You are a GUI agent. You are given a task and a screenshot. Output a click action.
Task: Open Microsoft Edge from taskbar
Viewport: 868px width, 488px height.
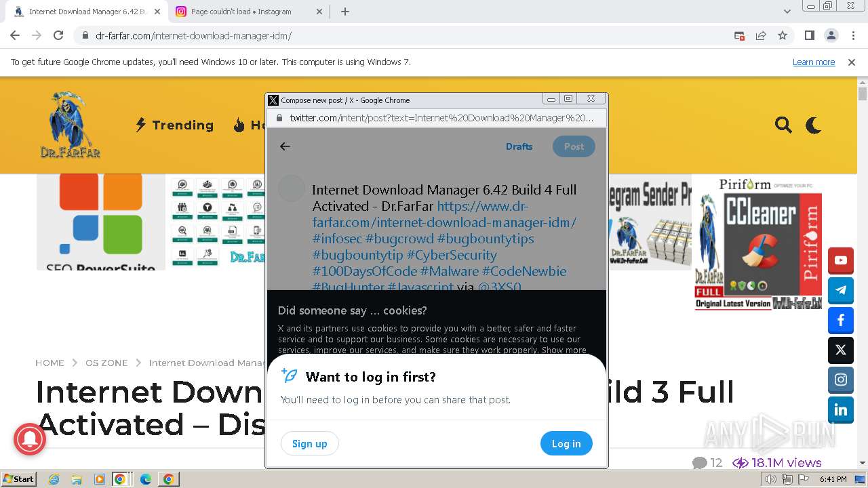point(146,479)
